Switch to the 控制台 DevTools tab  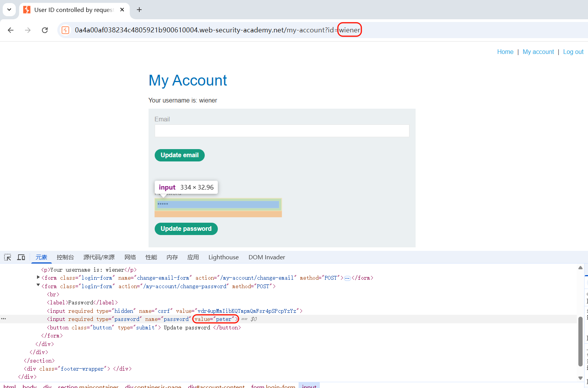point(65,257)
